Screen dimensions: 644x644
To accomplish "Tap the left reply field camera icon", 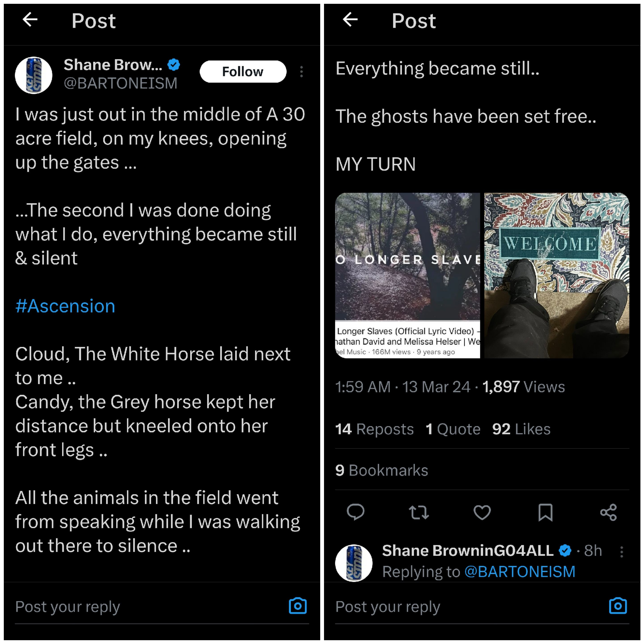I will pos(298,606).
